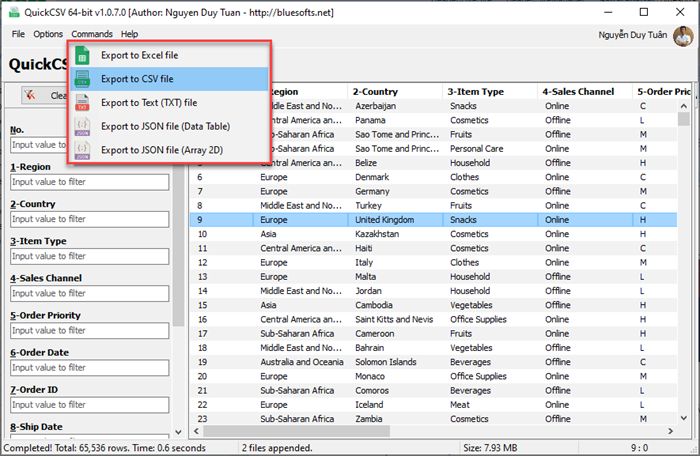700x456 pixels.
Task: Focus the 3-Item Type filter input
Action: tap(89, 257)
